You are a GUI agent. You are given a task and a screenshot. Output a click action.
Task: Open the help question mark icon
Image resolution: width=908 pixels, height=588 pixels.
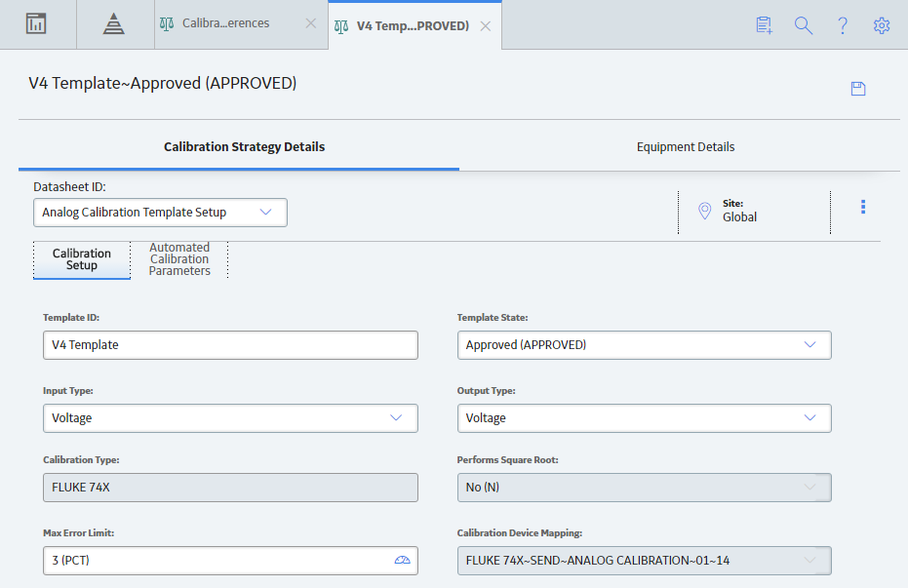843,25
